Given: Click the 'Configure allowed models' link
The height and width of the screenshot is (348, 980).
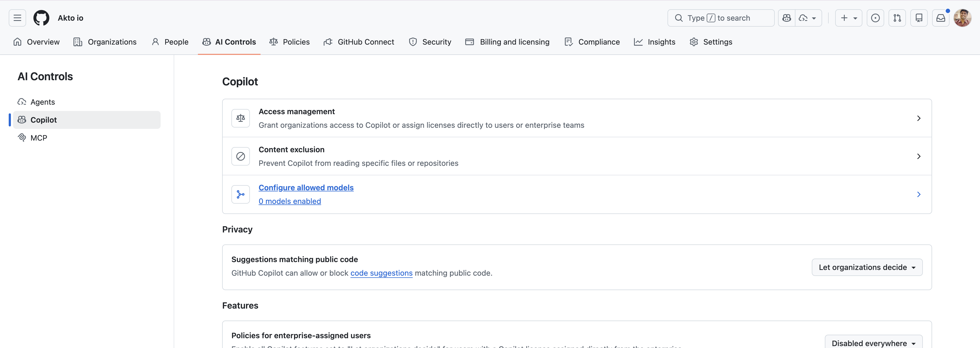Looking at the screenshot, I should [306, 188].
